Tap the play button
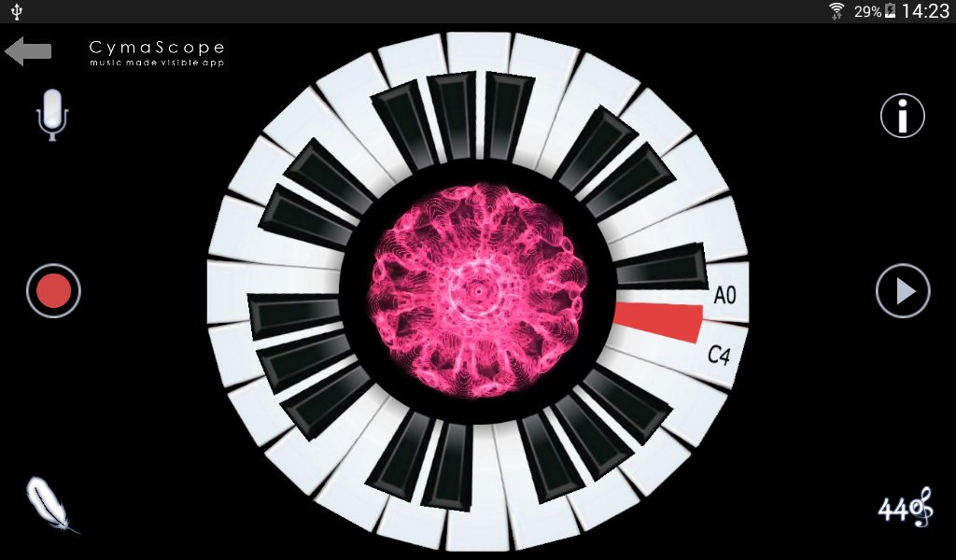 [x=903, y=291]
